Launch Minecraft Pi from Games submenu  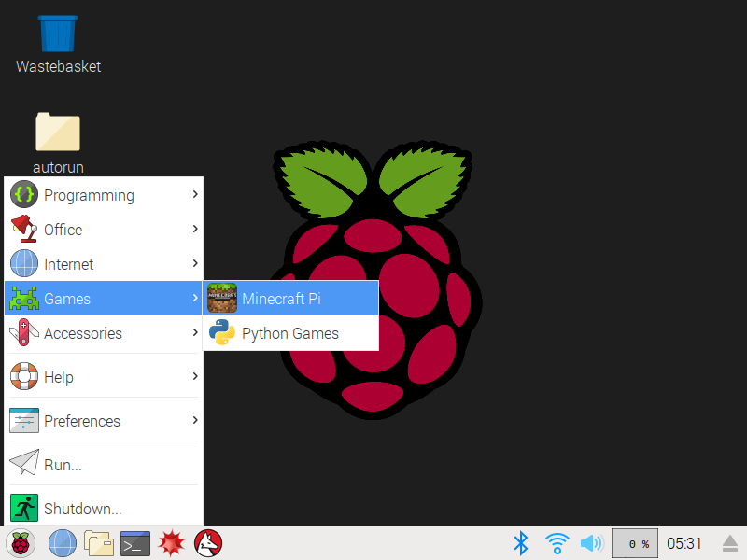click(x=291, y=298)
